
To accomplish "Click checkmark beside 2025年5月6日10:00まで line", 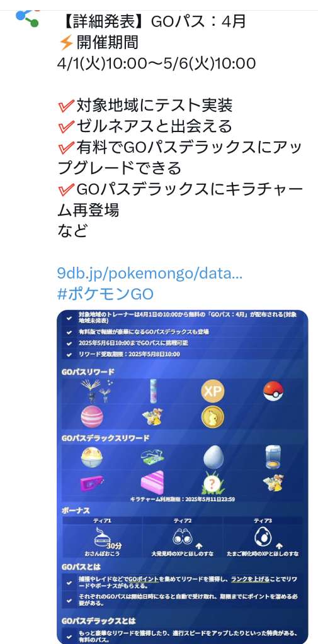I will click(x=69, y=343).
